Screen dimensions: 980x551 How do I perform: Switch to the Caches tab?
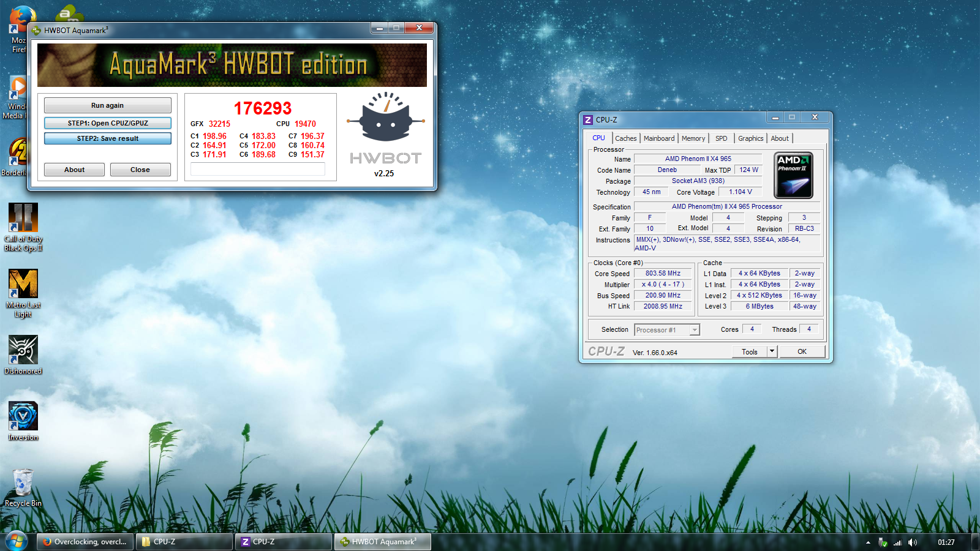626,138
